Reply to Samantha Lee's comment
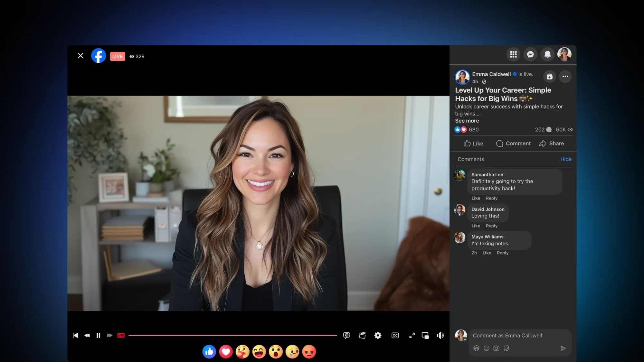Screen dimensions: 644x362 pyautogui.click(x=491, y=198)
